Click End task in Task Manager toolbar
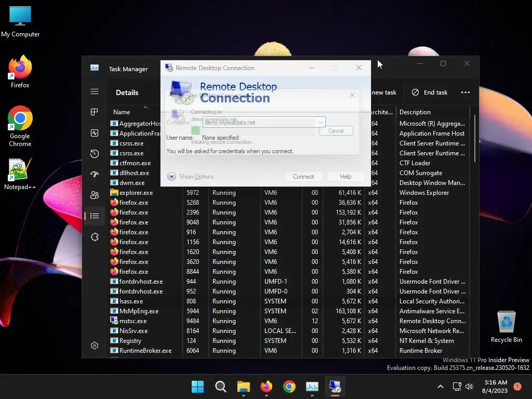 pos(430,92)
